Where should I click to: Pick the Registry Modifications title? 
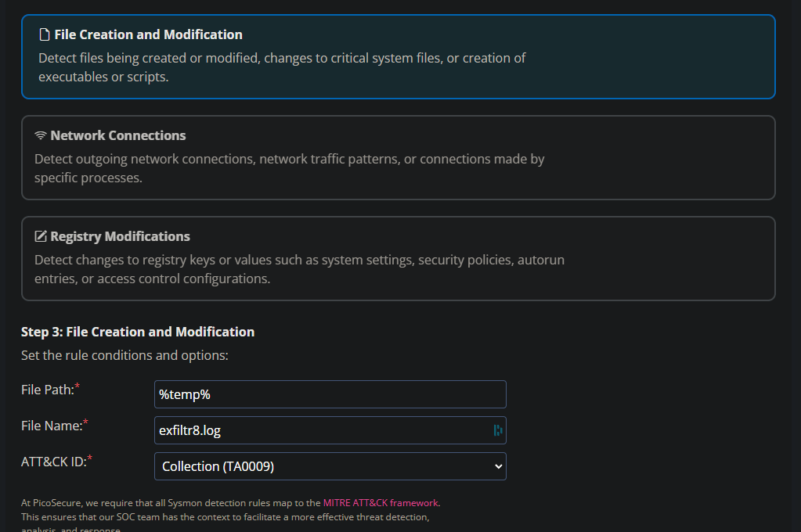[120, 236]
